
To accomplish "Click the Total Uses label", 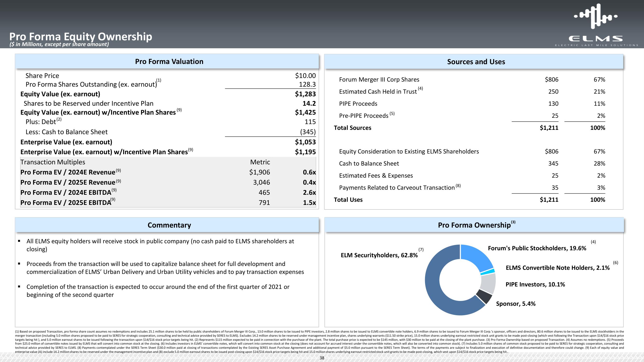I will pyautogui.click(x=348, y=200).
